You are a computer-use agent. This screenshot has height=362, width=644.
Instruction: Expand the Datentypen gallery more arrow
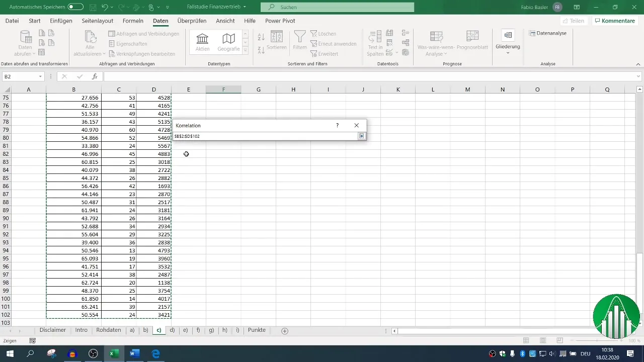tap(246, 50)
